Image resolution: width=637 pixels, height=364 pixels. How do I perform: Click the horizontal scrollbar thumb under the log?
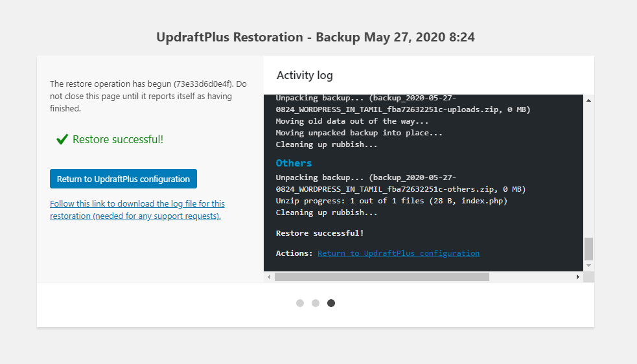click(x=382, y=277)
